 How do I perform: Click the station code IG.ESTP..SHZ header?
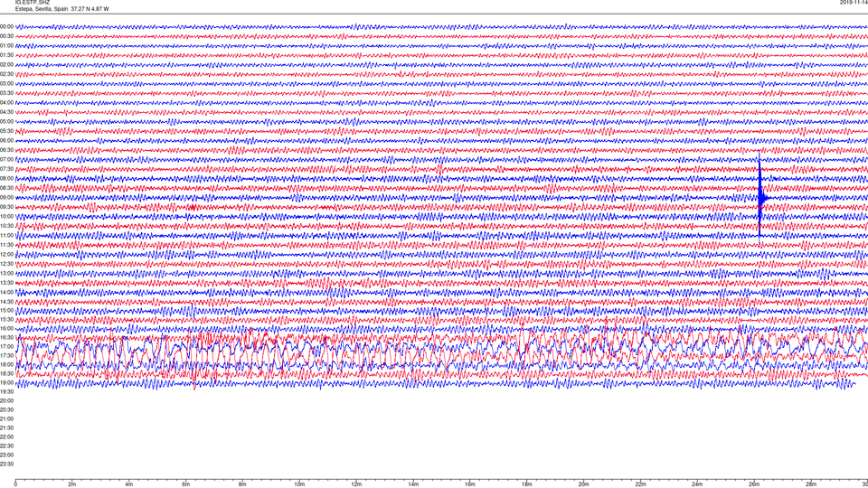coord(33,3)
